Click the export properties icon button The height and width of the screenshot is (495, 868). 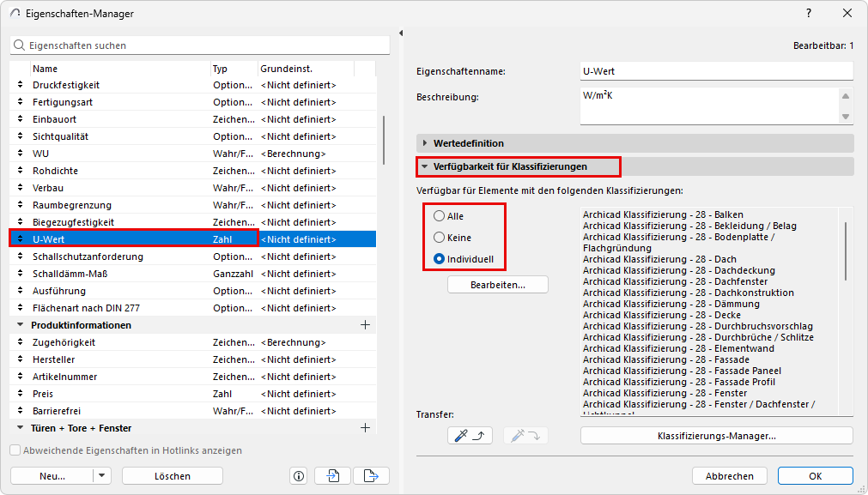tap(372, 475)
